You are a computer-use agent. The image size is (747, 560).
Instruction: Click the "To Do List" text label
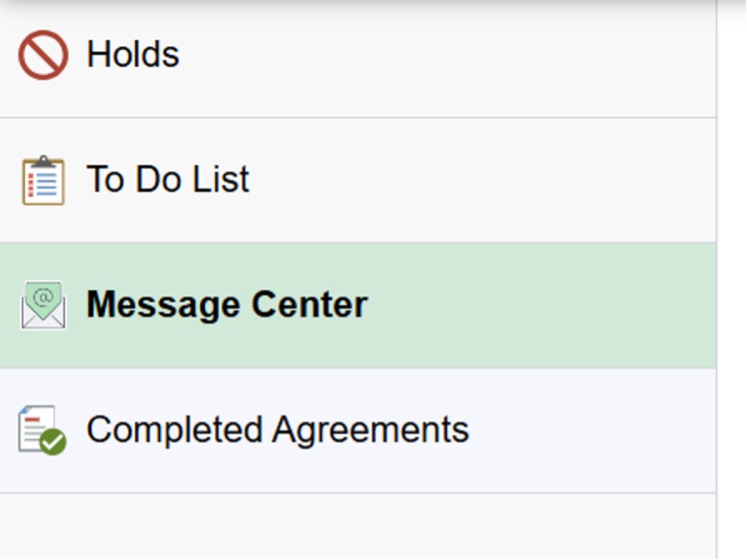coord(168,179)
